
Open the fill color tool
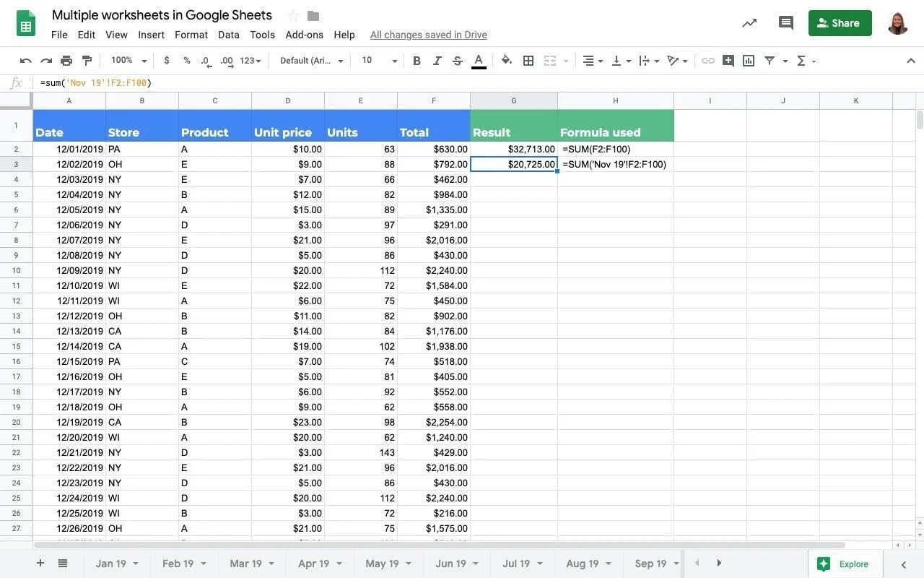[506, 61]
